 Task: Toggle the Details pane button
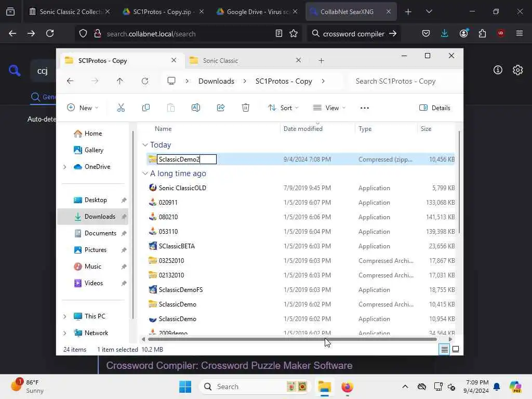435,108
